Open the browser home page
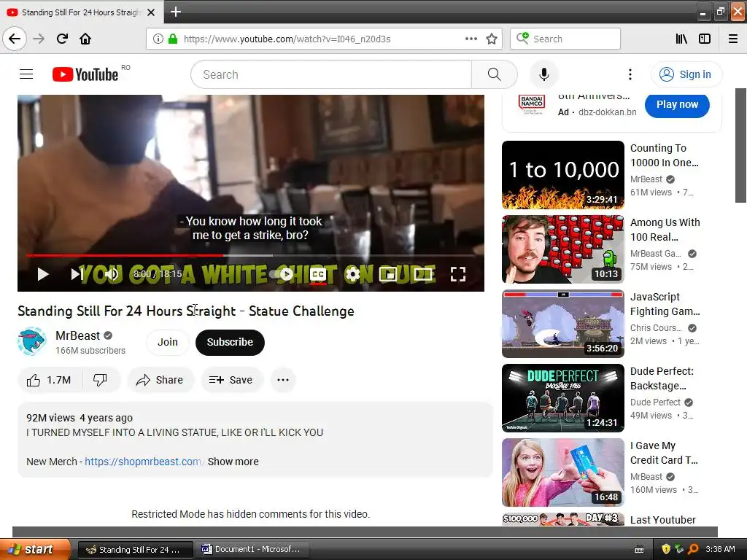Image resolution: width=747 pixels, height=560 pixels. tap(85, 39)
